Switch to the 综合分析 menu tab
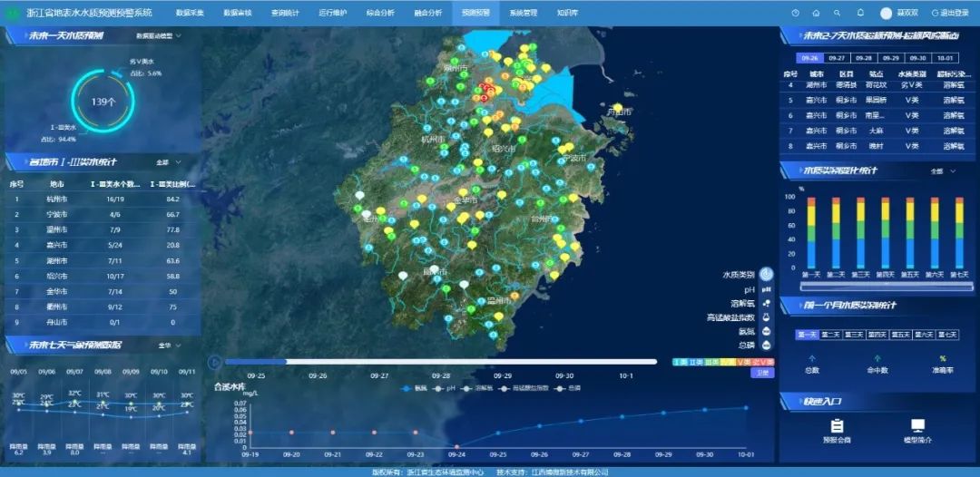Image resolution: width=980 pixels, height=477 pixels. (379, 14)
